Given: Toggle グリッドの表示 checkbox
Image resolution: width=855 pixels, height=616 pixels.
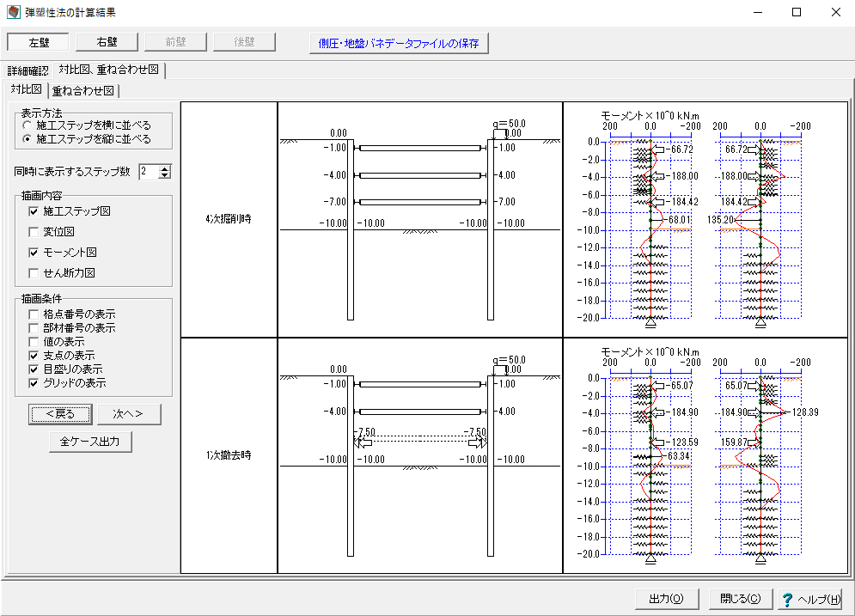Looking at the screenshot, I should click(34, 383).
